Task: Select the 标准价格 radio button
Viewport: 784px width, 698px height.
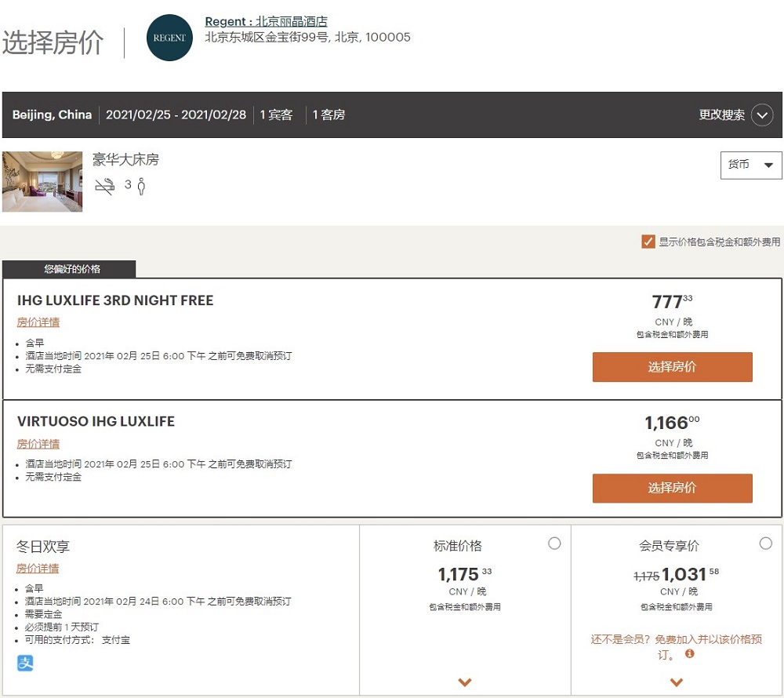Action: pos(554,543)
